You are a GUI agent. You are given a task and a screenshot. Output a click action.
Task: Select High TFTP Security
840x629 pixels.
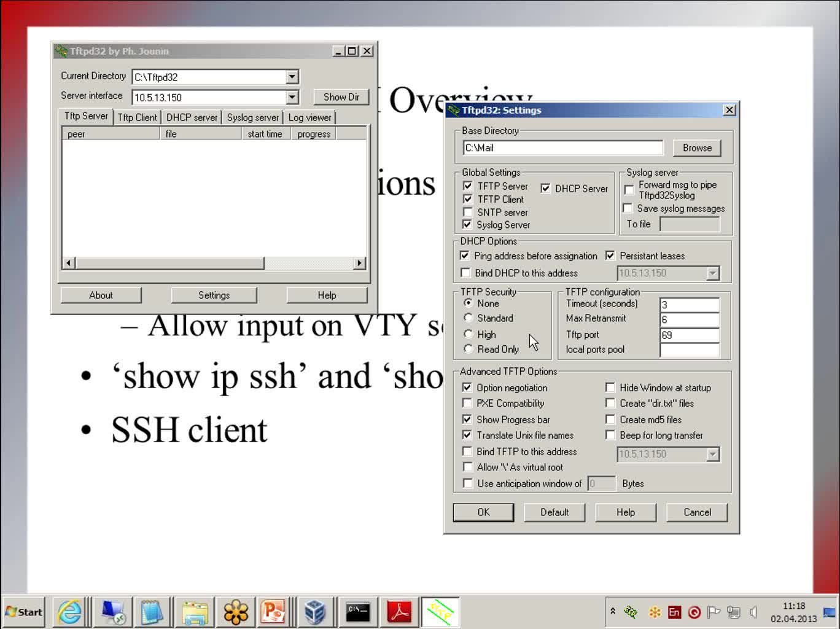(x=468, y=334)
